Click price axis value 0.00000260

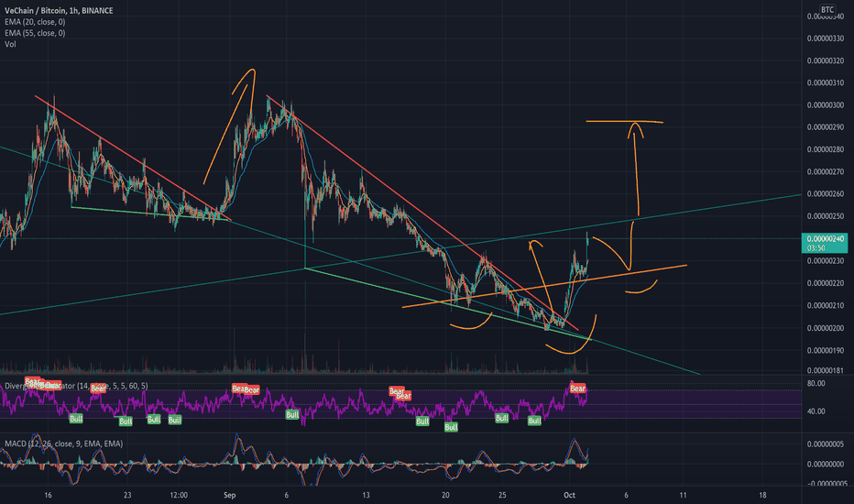[826, 194]
